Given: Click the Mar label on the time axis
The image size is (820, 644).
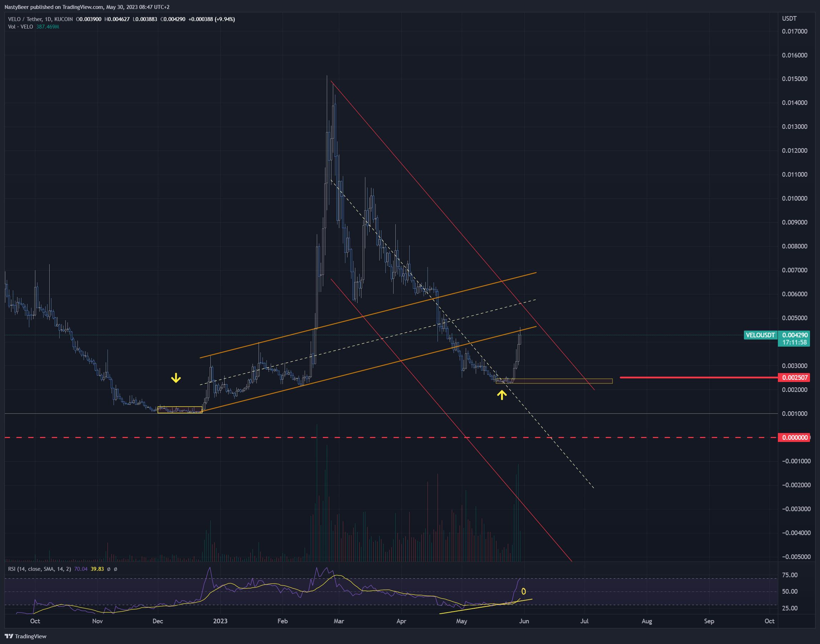Looking at the screenshot, I should tap(339, 621).
